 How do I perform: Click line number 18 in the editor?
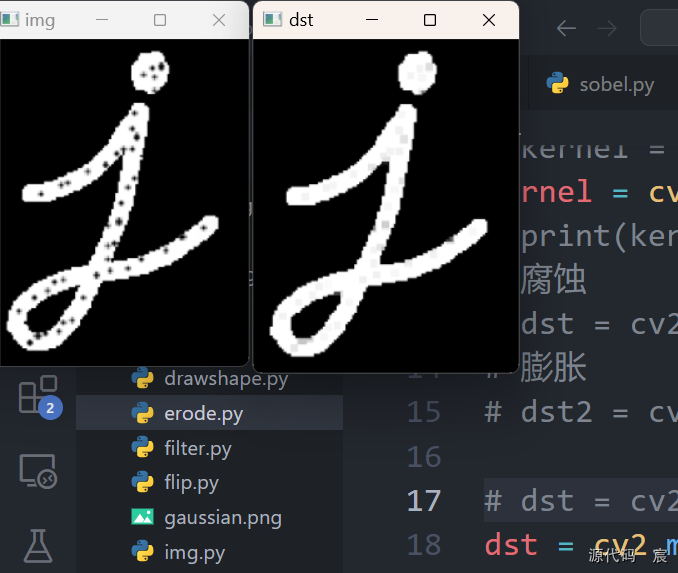(x=424, y=545)
